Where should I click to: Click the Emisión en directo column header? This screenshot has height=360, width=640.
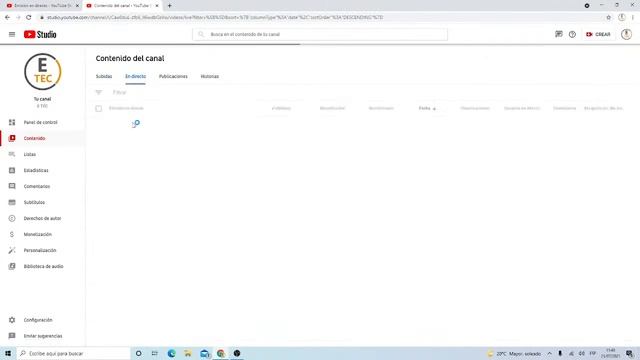point(126,108)
